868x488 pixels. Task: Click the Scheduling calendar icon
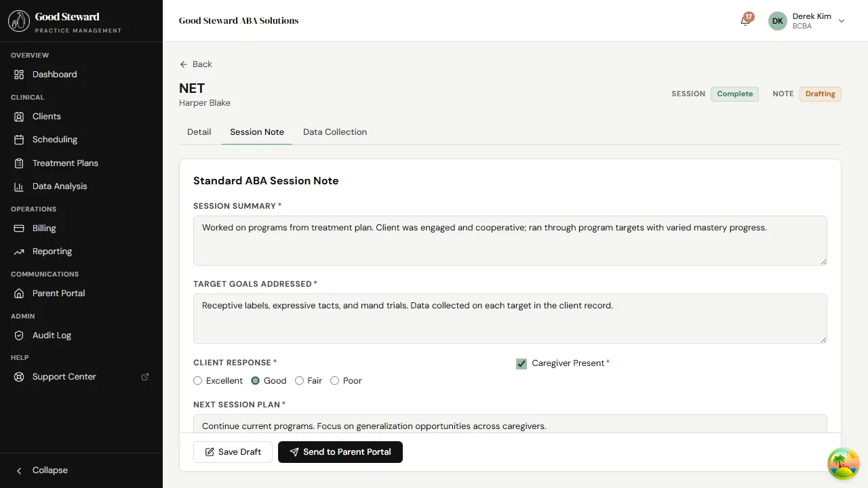19,140
